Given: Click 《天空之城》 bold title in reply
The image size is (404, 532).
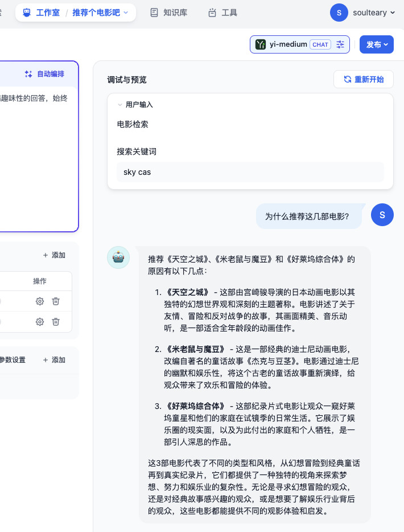Looking at the screenshot, I should pos(187,292).
